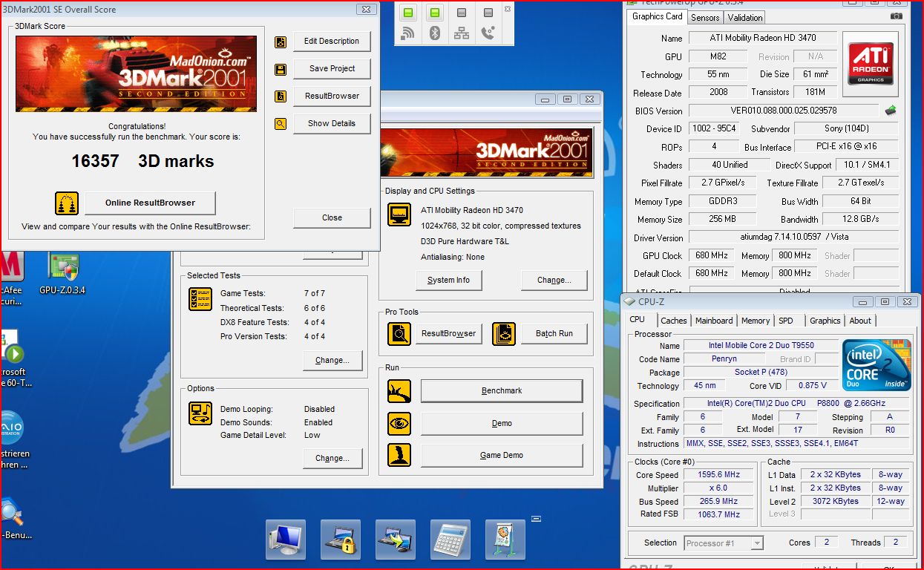Open the CPU-Z About tab
924x570 pixels.
pyautogui.click(x=860, y=321)
